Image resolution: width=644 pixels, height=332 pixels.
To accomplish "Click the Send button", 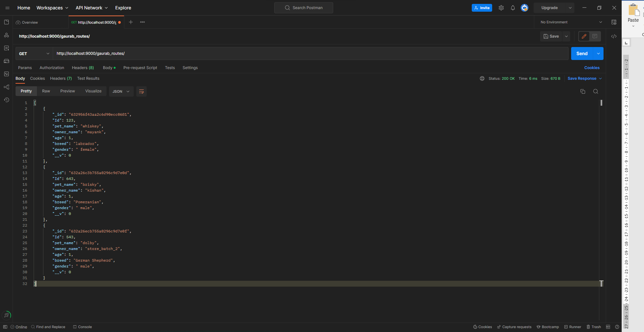I will [x=582, y=53].
